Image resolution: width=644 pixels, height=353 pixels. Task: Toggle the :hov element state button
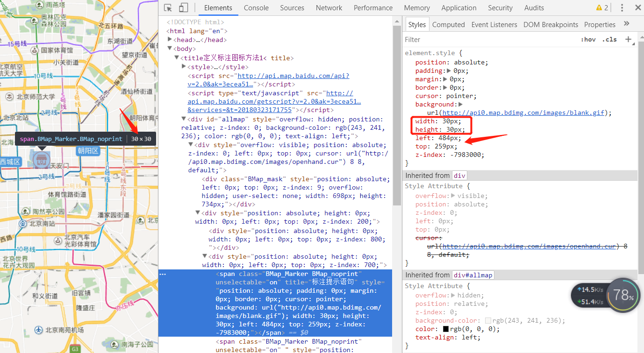pos(588,39)
